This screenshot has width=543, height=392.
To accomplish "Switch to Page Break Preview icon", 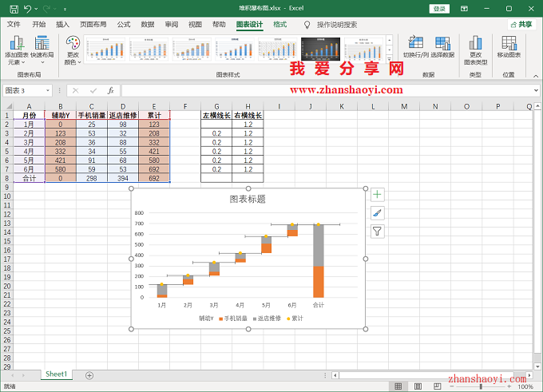I will click(x=438, y=386).
